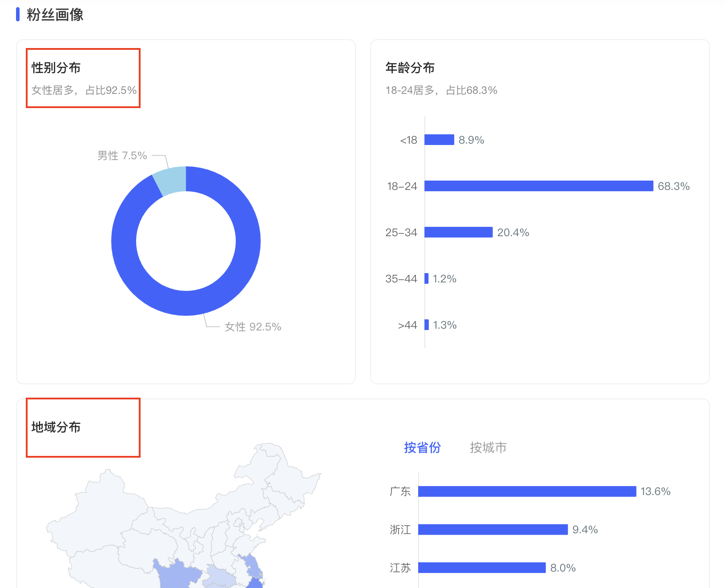The image size is (726, 588).
Task: Click the 性别分布 heading
Action: click(x=56, y=68)
